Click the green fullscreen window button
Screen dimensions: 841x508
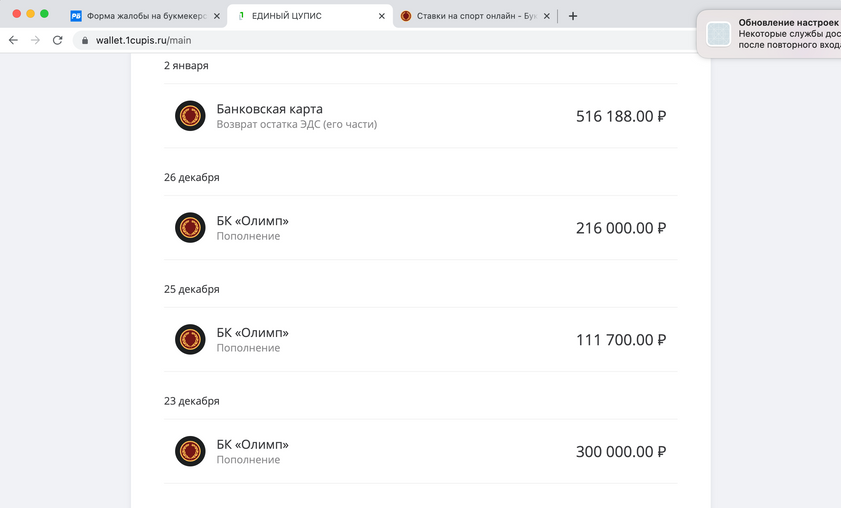[45, 14]
